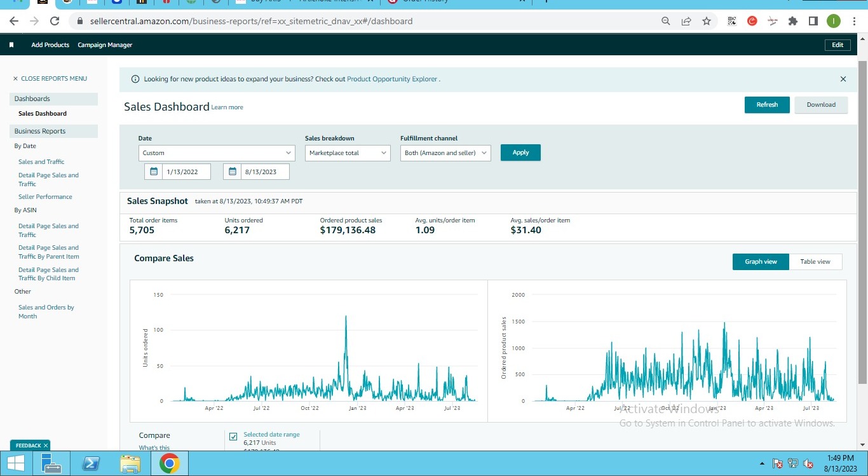Click the start date field showing 1/13/2022
The height and width of the screenshot is (476, 868).
pos(186,172)
